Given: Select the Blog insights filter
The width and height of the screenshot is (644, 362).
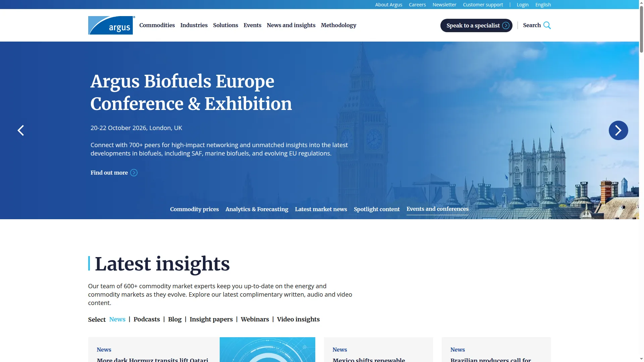Looking at the screenshot, I should [x=175, y=319].
